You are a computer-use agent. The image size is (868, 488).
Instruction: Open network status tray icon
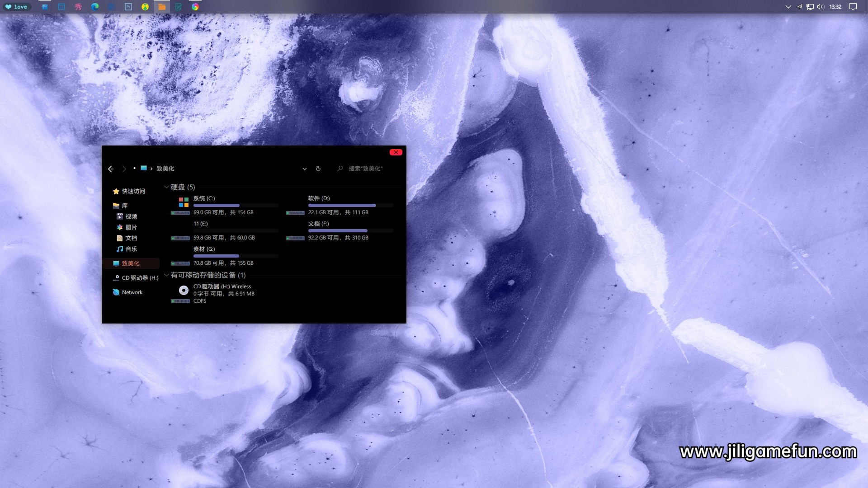coord(810,7)
